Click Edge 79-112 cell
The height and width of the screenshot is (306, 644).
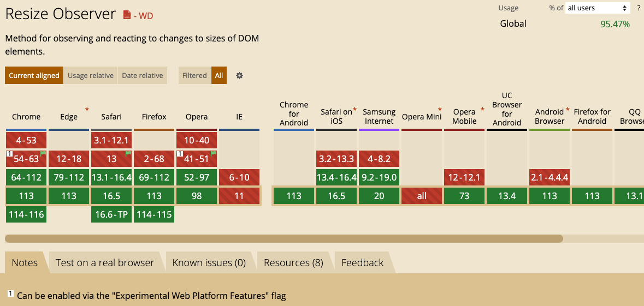click(69, 177)
